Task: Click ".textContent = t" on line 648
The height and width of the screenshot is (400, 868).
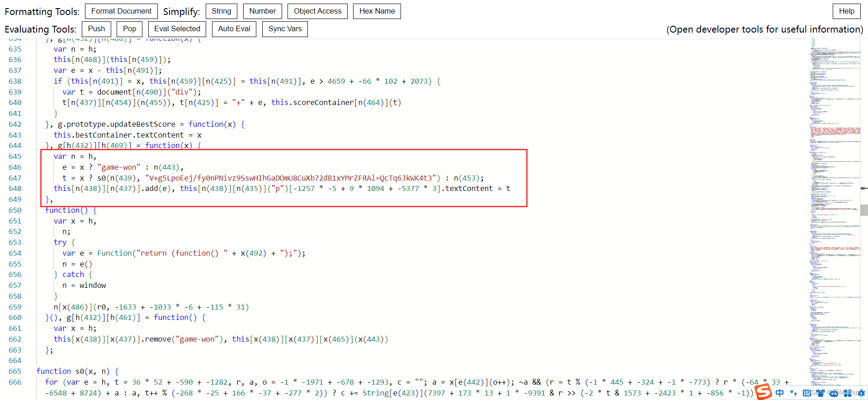Action: (476, 188)
